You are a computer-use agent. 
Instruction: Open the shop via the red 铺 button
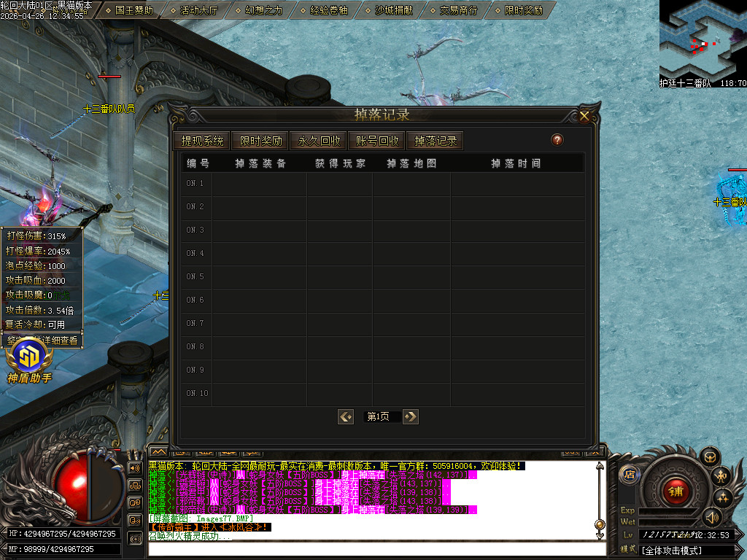click(x=676, y=489)
